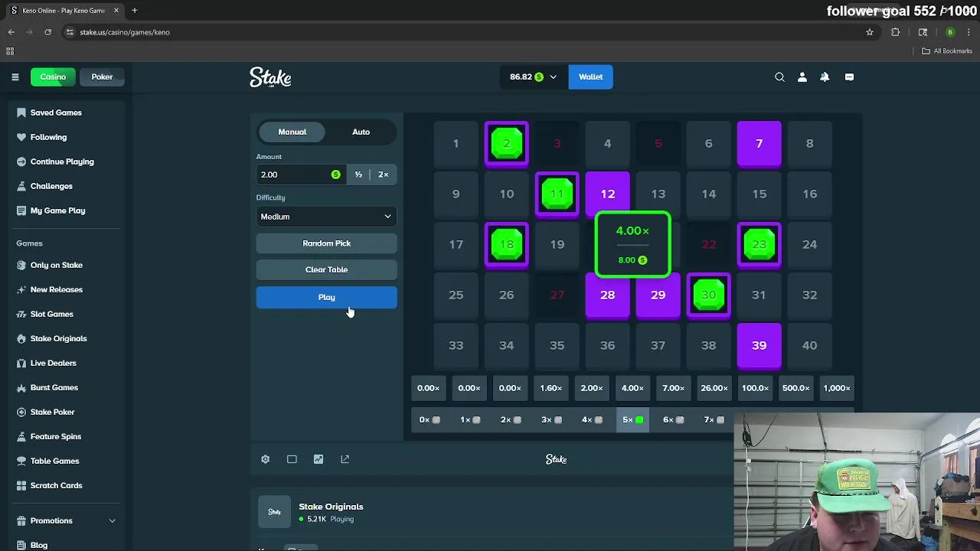Toggle Keno tile number 12
Viewport: 980px width, 551px height.
(607, 194)
